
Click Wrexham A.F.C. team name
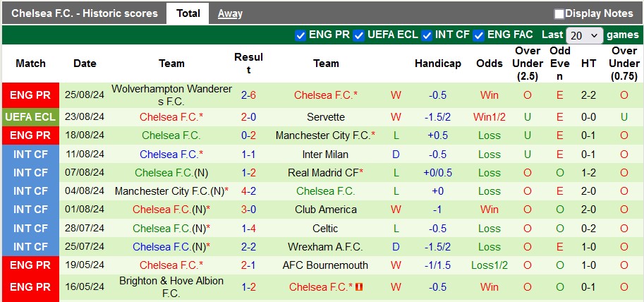pos(326,247)
